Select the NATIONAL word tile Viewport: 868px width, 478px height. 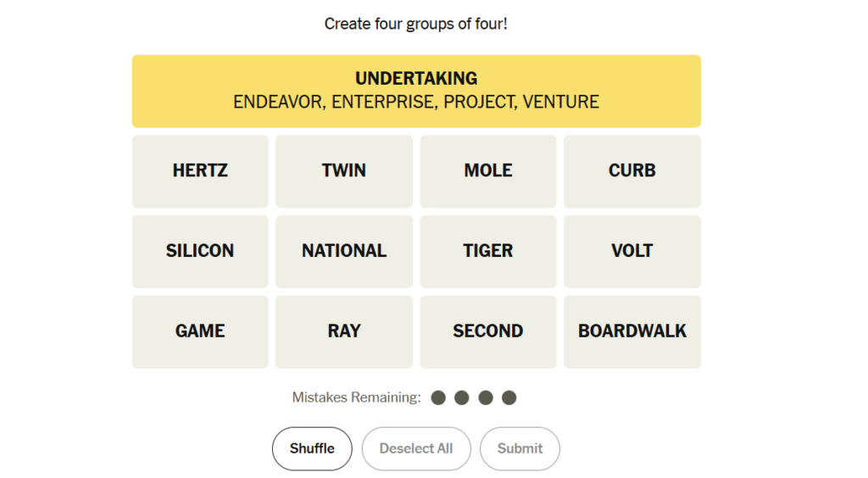pyautogui.click(x=344, y=252)
